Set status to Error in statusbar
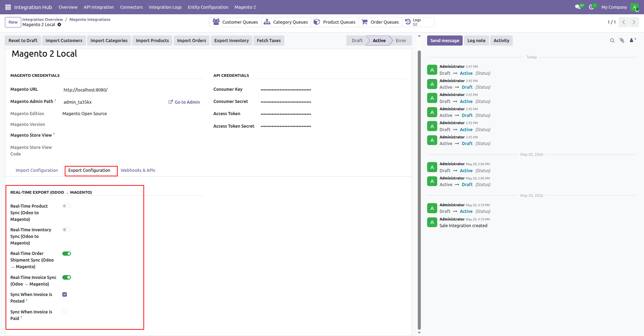644x336 pixels. [401, 40]
